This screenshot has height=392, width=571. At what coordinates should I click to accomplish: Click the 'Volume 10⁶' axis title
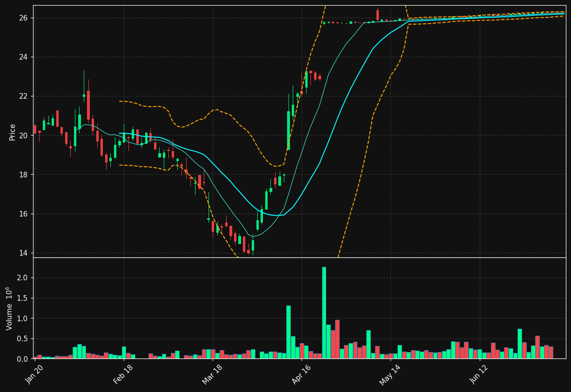9,308
